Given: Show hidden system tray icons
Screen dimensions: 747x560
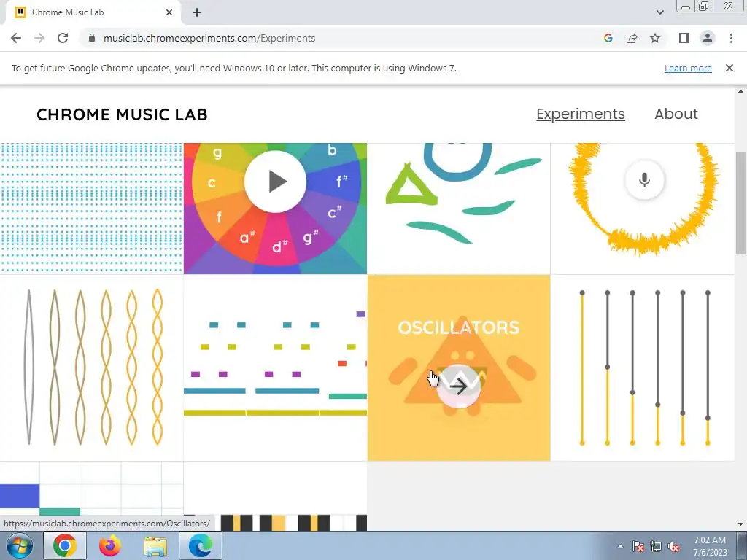Looking at the screenshot, I should [x=620, y=546].
